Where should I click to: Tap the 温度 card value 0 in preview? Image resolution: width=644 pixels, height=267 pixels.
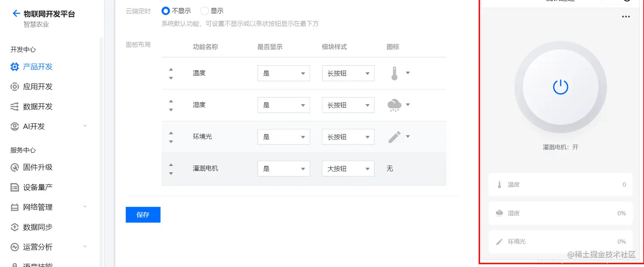pyautogui.click(x=624, y=185)
